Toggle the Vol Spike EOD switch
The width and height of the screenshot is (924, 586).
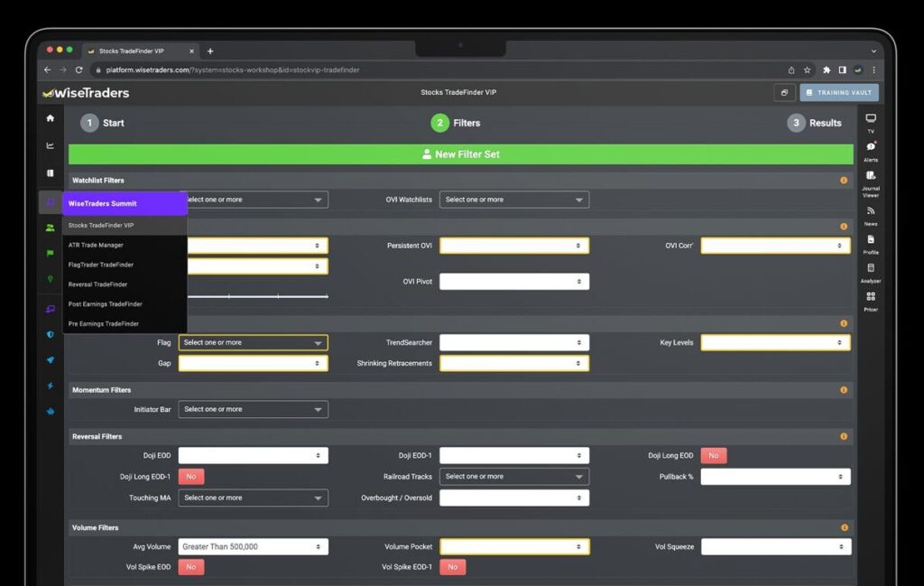pyautogui.click(x=191, y=567)
